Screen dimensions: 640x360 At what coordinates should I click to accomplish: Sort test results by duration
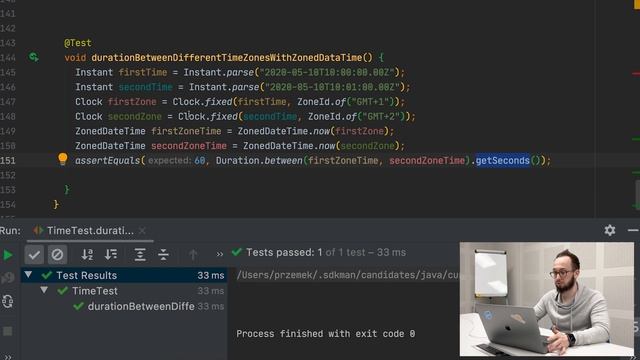111,254
